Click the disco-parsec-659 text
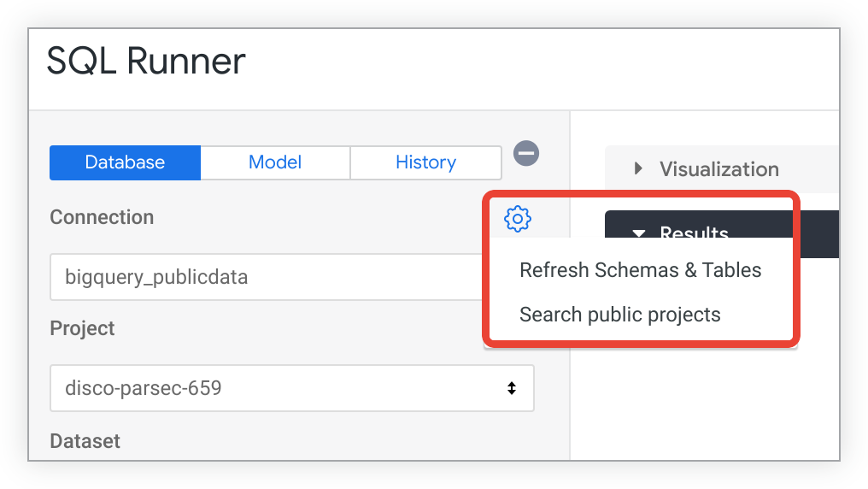 [x=144, y=388]
